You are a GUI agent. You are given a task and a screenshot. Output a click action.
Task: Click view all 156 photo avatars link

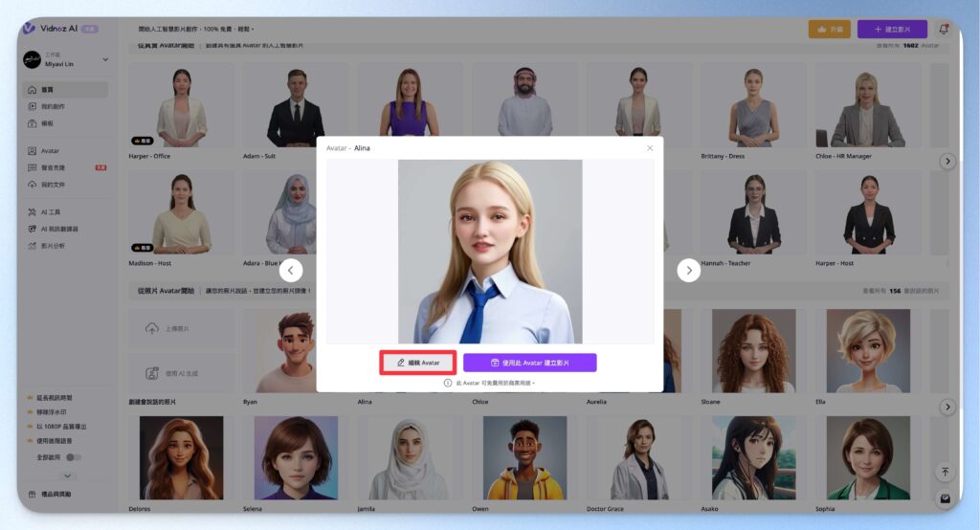coord(901,291)
